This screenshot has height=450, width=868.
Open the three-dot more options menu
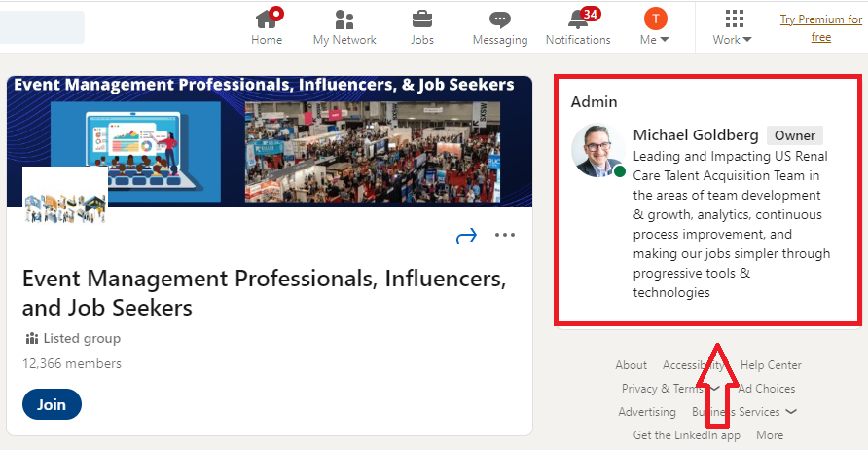[x=505, y=235]
